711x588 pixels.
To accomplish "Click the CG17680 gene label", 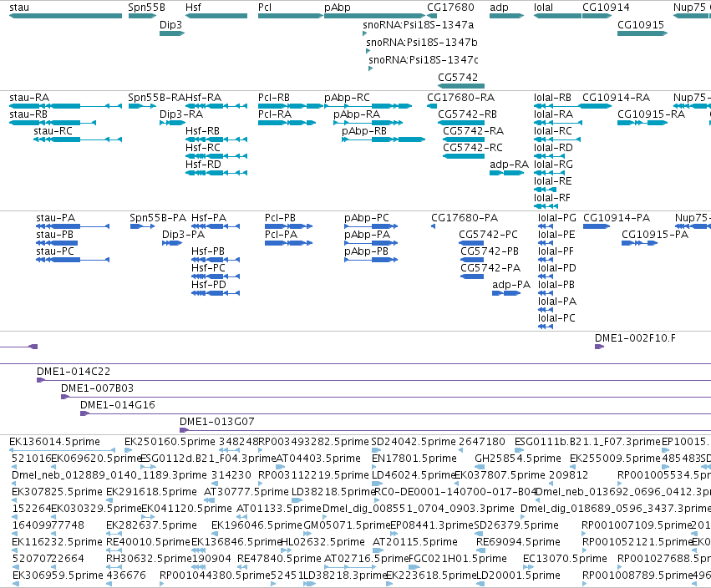I will pos(450,8).
